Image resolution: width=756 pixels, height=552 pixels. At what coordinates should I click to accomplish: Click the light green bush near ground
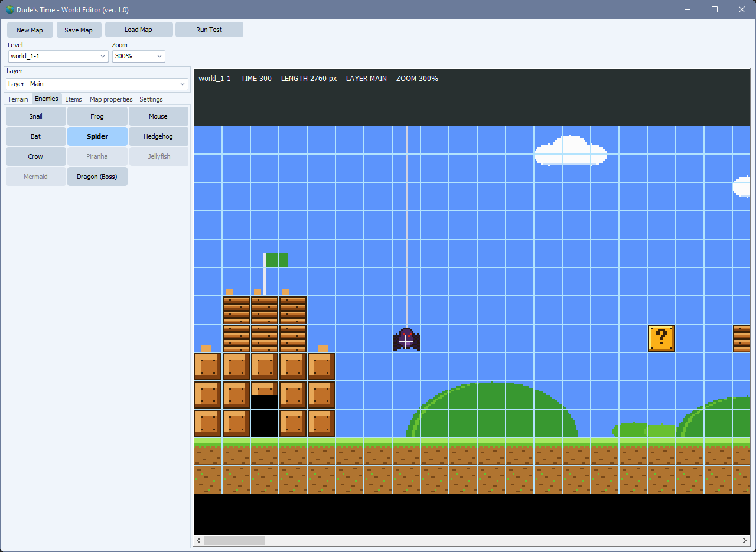point(644,430)
